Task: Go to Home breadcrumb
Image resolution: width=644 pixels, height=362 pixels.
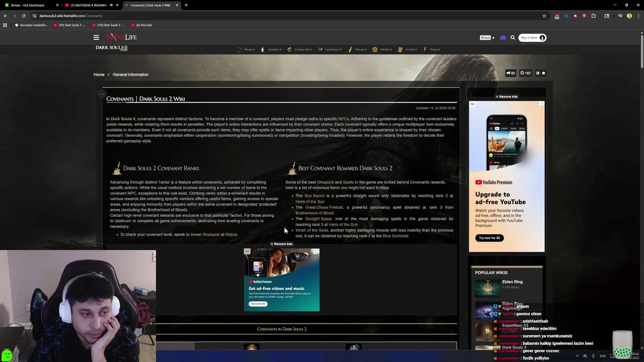Action: coord(99,74)
